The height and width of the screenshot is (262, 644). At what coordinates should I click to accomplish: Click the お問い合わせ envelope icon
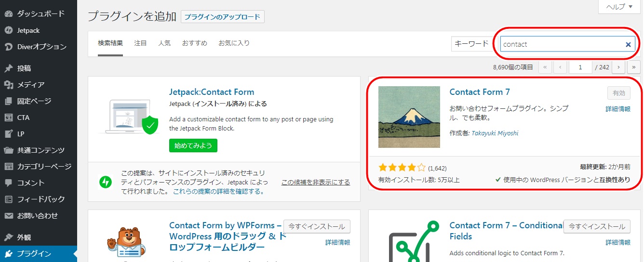click(8, 216)
